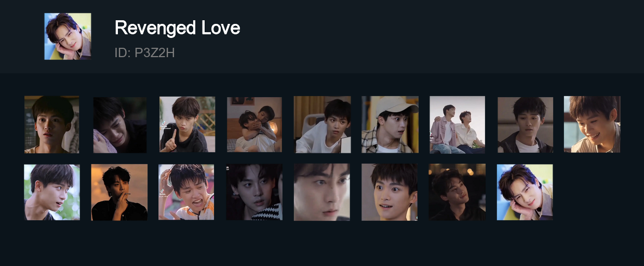This screenshot has height=266, width=644.
Task: Select the sticker of man smoking at sunset
Action: click(119, 192)
